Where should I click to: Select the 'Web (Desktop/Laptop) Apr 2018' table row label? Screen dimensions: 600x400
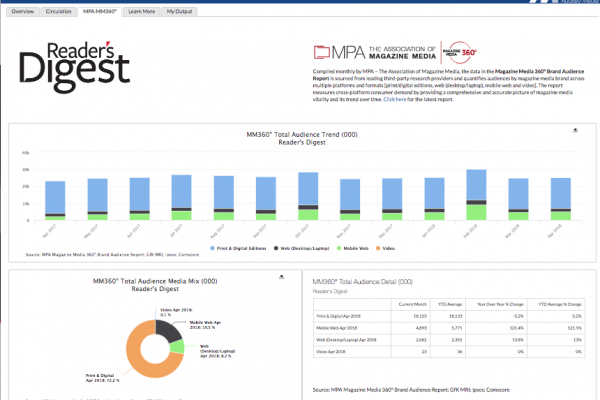pos(346,340)
